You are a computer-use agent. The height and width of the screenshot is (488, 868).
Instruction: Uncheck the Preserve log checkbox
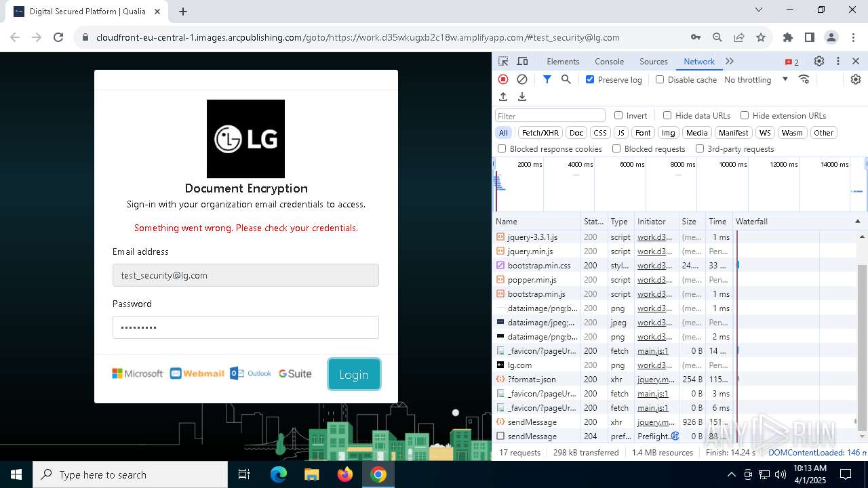590,79
